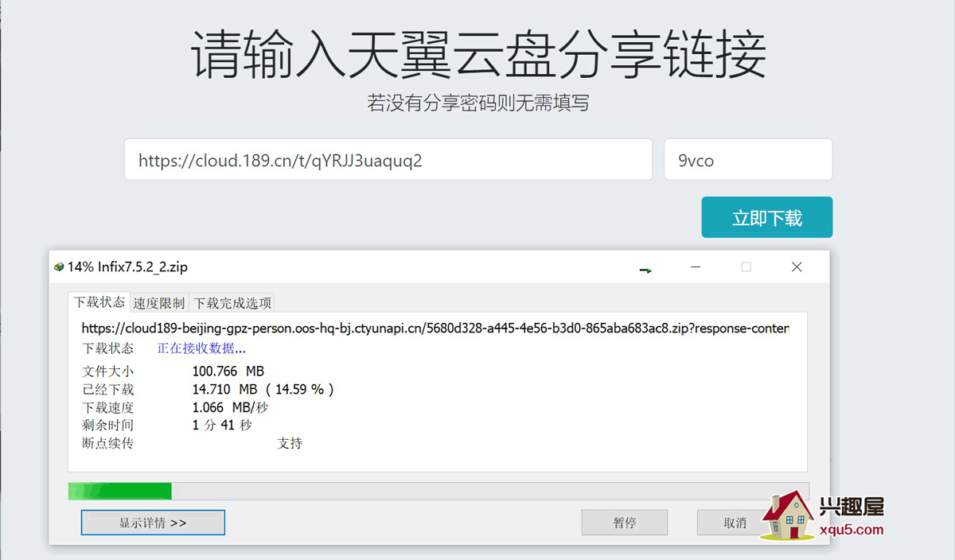
Task: Click the 下载速度 label
Action: pos(108,407)
